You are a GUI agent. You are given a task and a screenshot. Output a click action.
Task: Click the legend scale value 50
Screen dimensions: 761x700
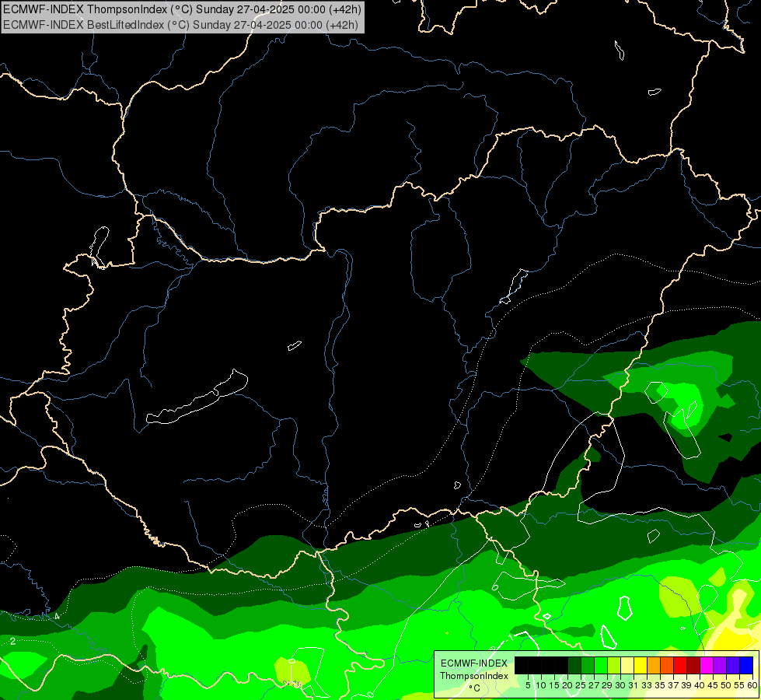(727, 685)
